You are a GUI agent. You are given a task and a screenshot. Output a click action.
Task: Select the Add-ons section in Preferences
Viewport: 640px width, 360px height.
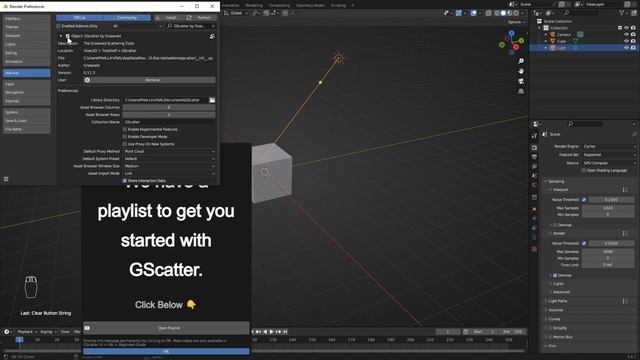click(27, 73)
